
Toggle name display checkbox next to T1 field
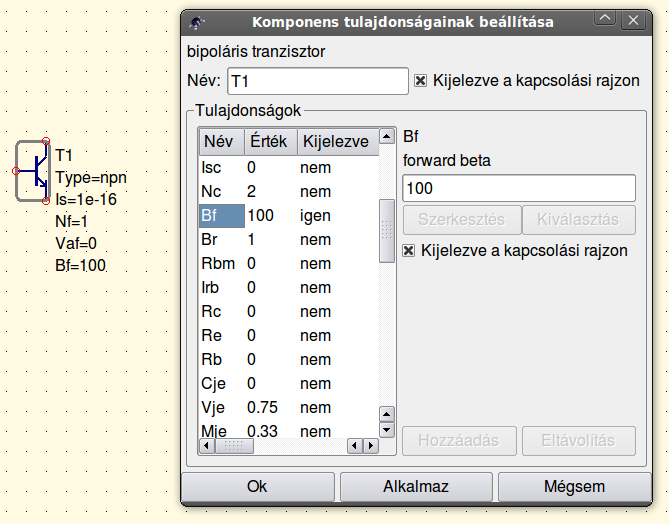(421, 80)
